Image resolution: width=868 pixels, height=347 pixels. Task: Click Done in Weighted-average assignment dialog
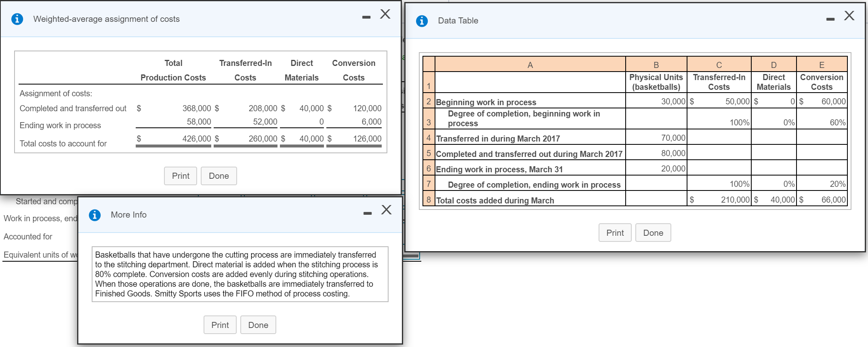(x=219, y=176)
